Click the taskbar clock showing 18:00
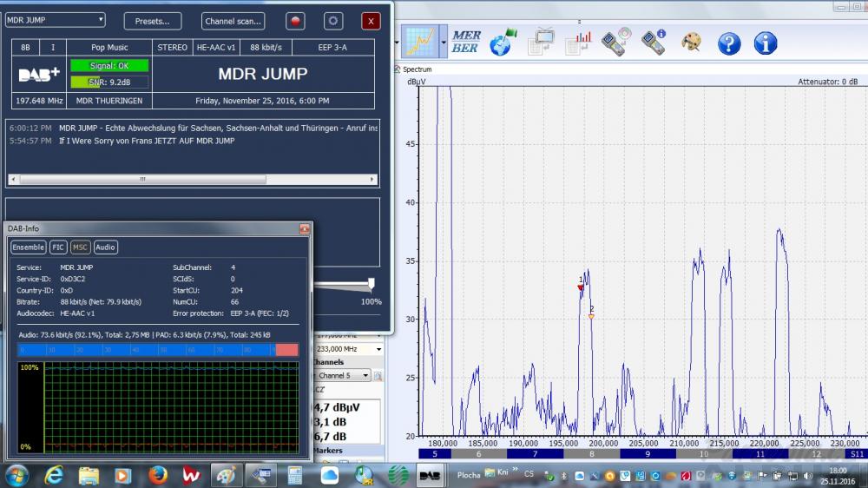The height and width of the screenshot is (488, 868). (x=838, y=476)
